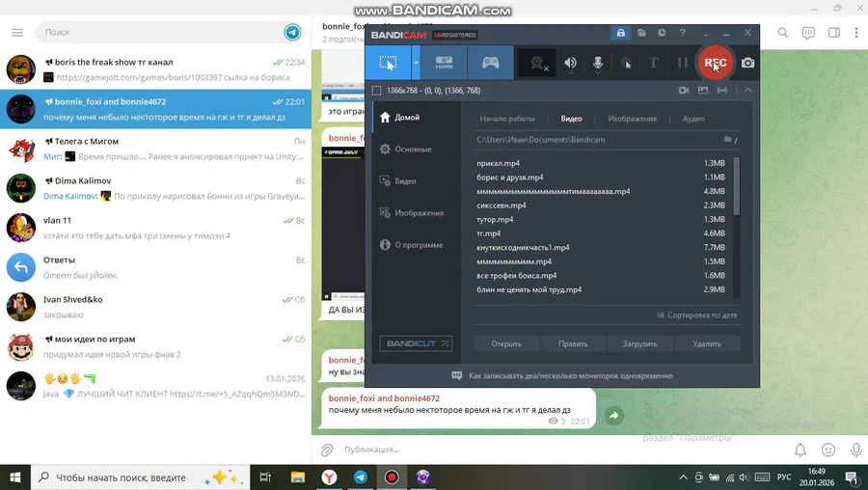This screenshot has height=490, width=868.
Task: Click the Bandicam lock icon
Action: click(x=621, y=33)
